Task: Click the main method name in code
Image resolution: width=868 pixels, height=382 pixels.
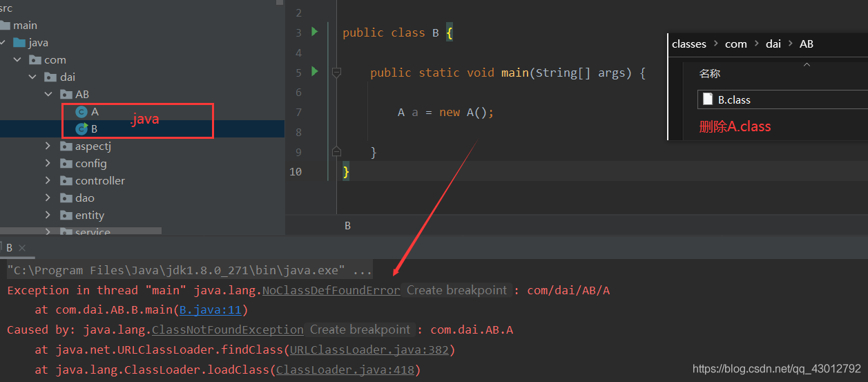Action: tap(514, 73)
